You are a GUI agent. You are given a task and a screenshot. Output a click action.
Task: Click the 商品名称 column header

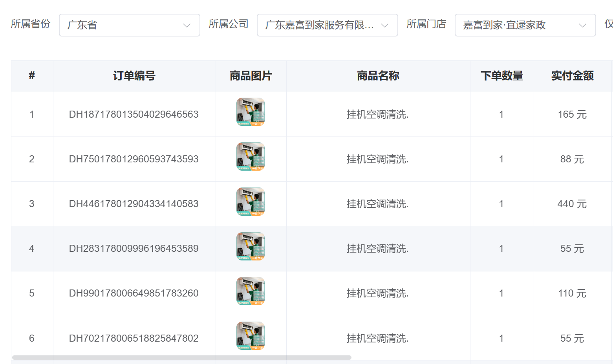tap(378, 76)
